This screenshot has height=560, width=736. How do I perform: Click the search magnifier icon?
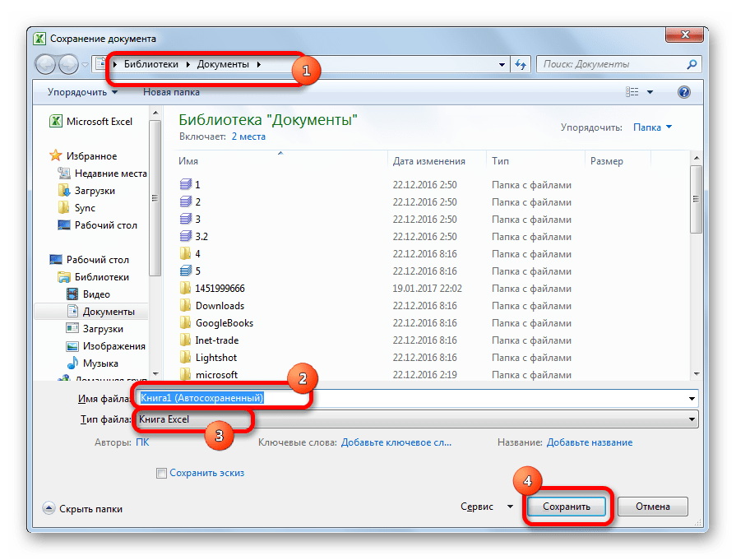(691, 64)
